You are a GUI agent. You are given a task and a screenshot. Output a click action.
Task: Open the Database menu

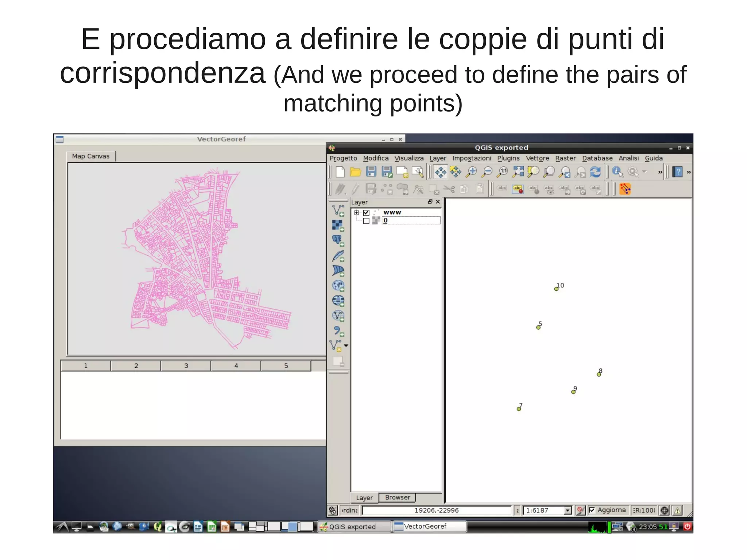pos(597,158)
